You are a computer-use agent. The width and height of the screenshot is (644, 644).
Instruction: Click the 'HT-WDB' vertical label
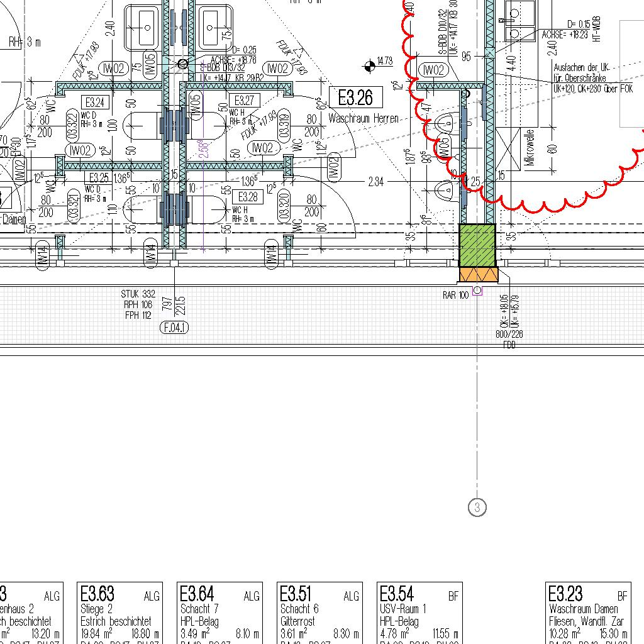tap(597, 29)
